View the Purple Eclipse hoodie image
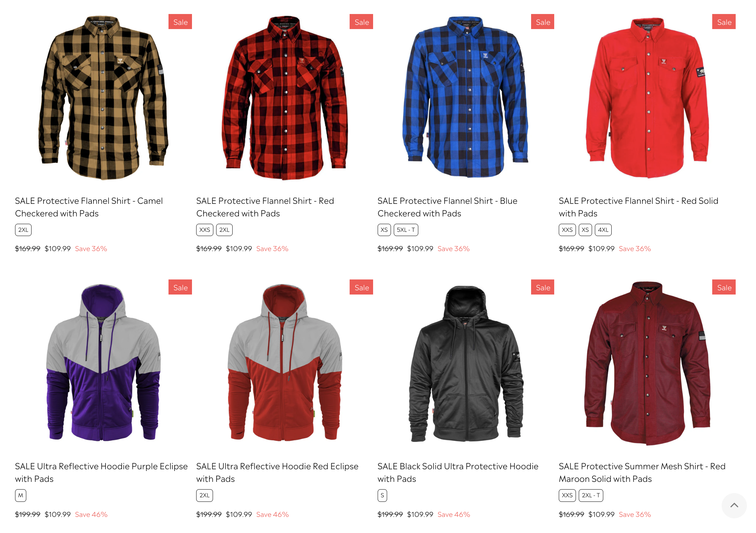Image resolution: width=756 pixels, height=533 pixels. (103, 362)
